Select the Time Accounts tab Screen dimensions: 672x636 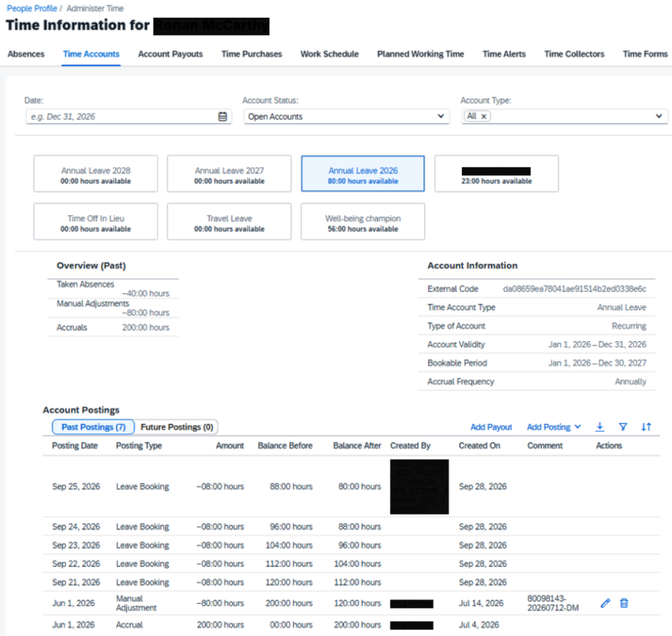[x=91, y=54]
